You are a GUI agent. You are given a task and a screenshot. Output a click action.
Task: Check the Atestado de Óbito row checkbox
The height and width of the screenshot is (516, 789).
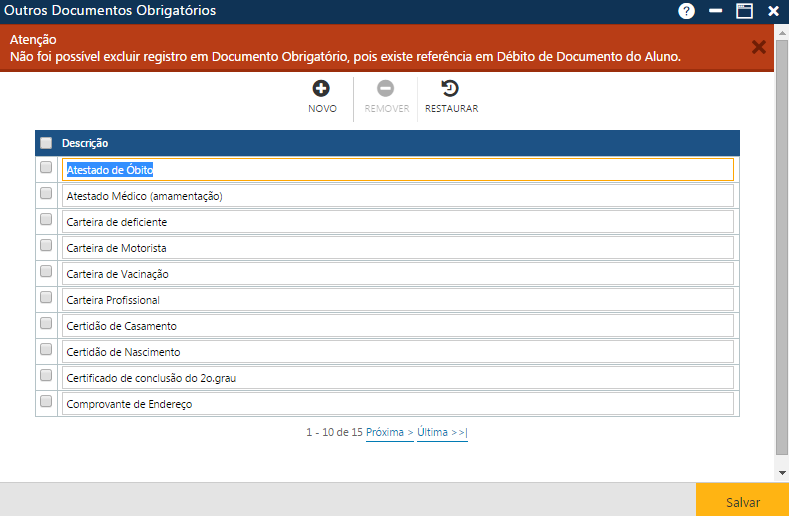[x=46, y=168]
